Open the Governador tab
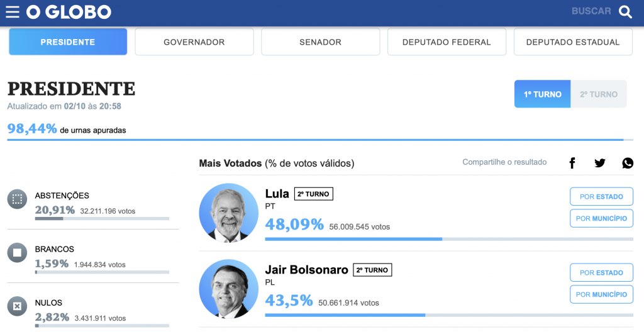Viewport: 644px width, 332px height. [194, 42]
